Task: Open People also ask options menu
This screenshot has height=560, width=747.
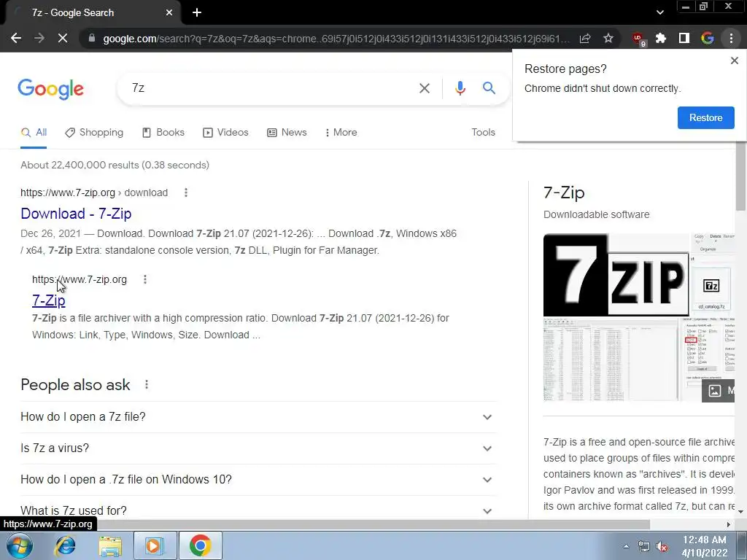Action: (146, 384)
